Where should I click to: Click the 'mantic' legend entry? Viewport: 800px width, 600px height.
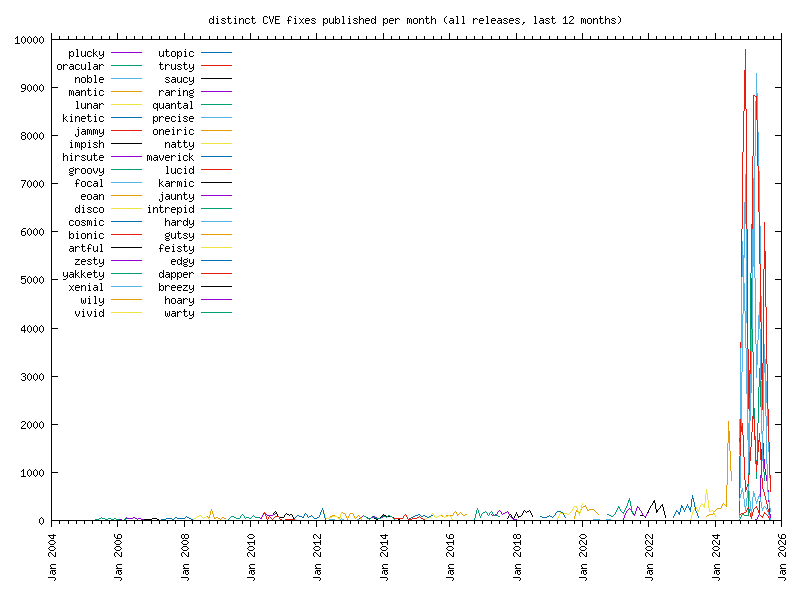(86, 92)
